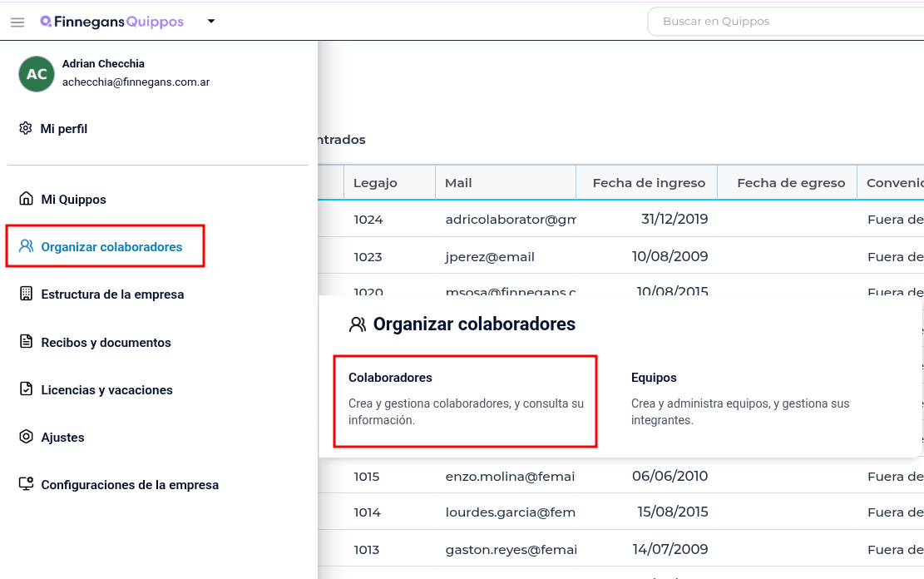Viewport: 924px width, 579px height.
Task: Click the adricolaborator email in row 1024
Action: tap(511, 220)
